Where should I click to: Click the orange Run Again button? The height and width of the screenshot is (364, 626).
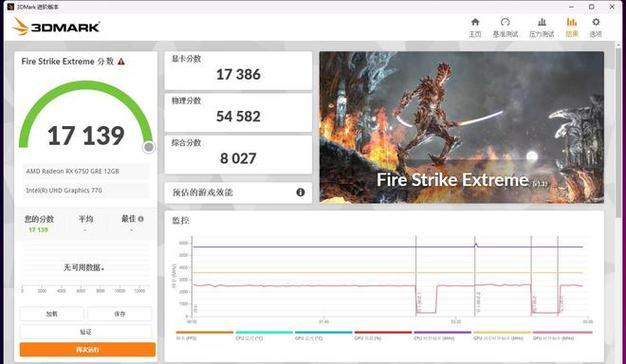tap(87, 349)
